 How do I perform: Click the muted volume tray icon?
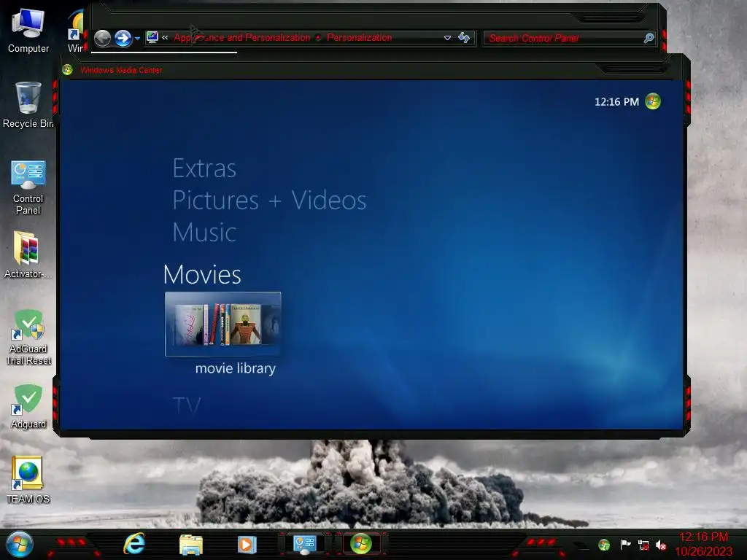pos(661,545)
